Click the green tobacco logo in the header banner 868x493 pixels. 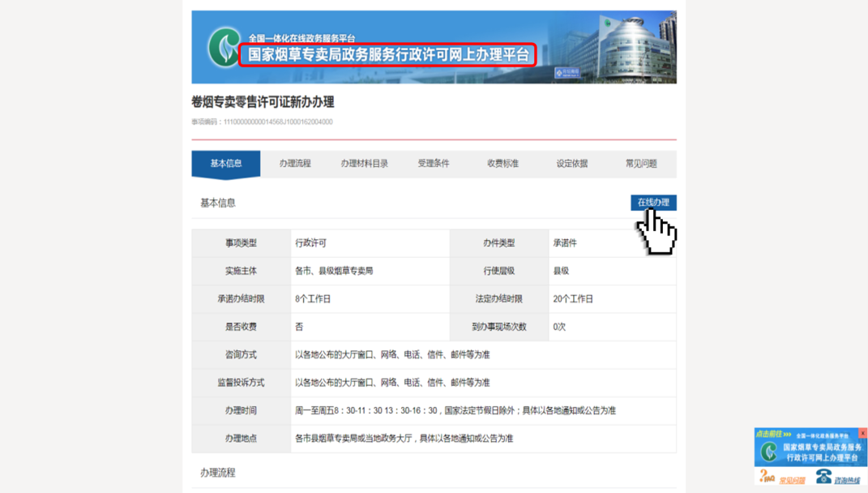224,48
